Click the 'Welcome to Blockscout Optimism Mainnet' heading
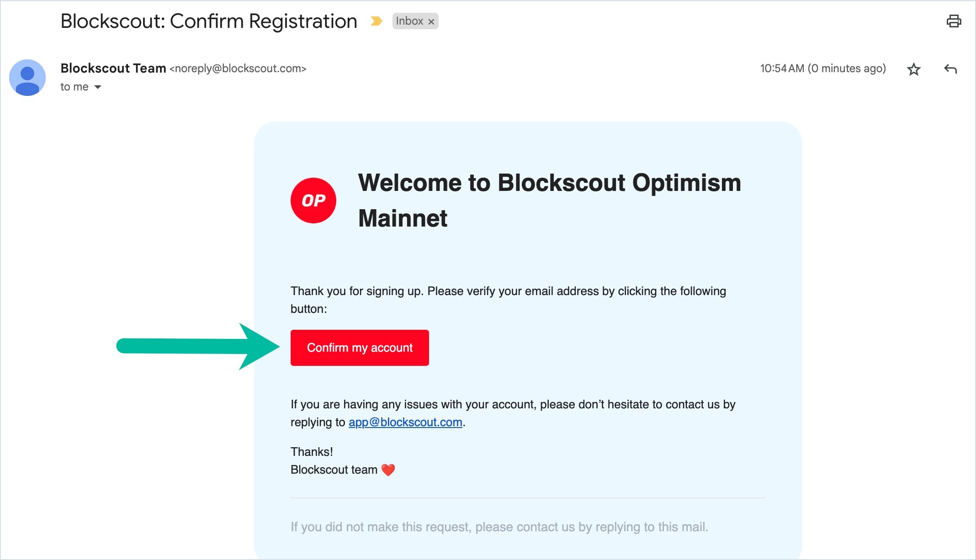The width and height of the screenshot is (976, 560). coord(549,200)
